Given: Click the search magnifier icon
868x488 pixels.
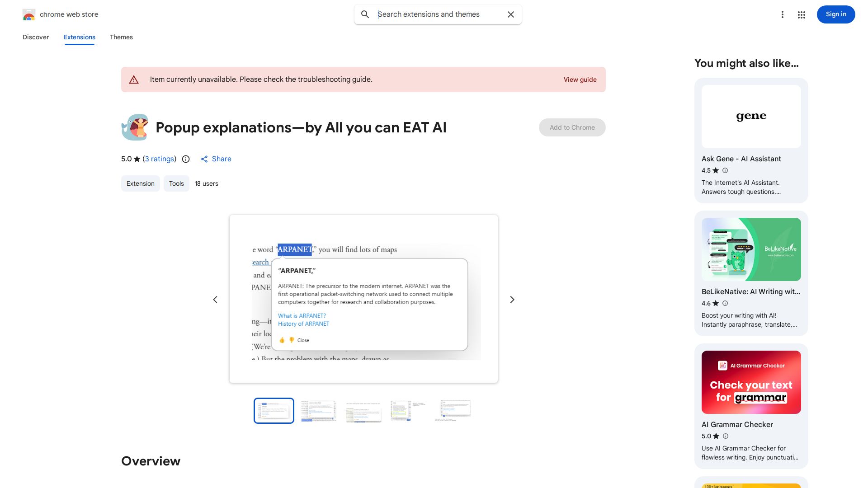Looking at the screenshot, I should tap(365, 14).
